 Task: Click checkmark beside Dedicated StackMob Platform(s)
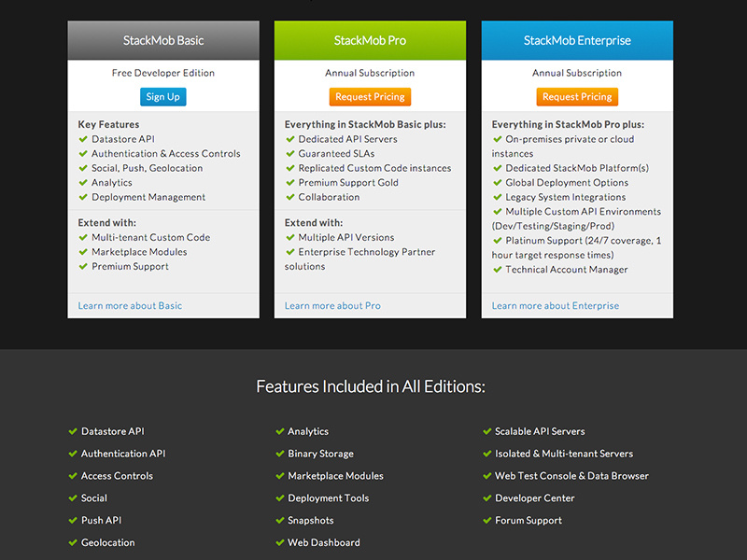point(498,168)
